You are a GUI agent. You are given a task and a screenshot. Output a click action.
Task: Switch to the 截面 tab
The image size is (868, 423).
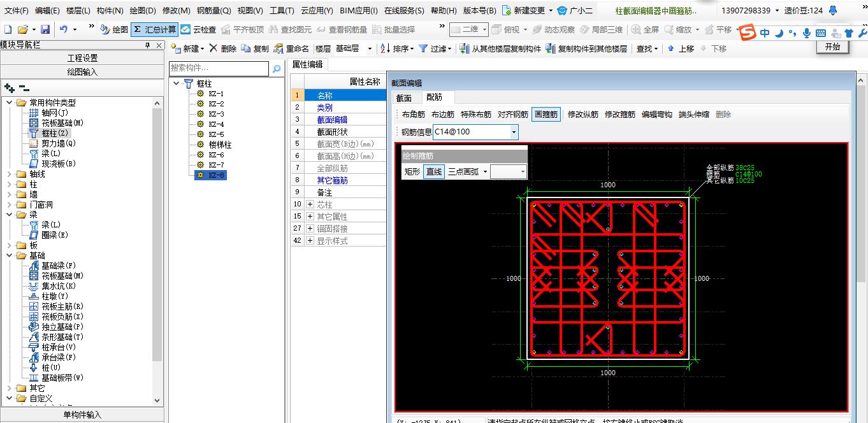pos(404,97)
